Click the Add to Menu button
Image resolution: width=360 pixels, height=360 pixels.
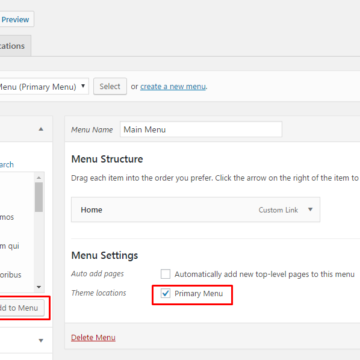click(22, 308)
